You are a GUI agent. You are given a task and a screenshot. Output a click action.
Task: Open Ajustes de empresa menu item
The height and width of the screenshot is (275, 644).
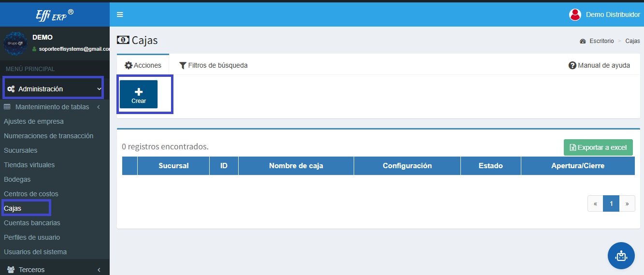pos(34,121)
